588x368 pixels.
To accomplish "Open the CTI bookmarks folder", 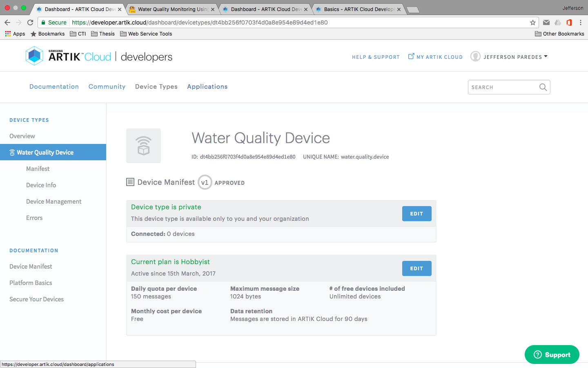I will coord(78,34).
